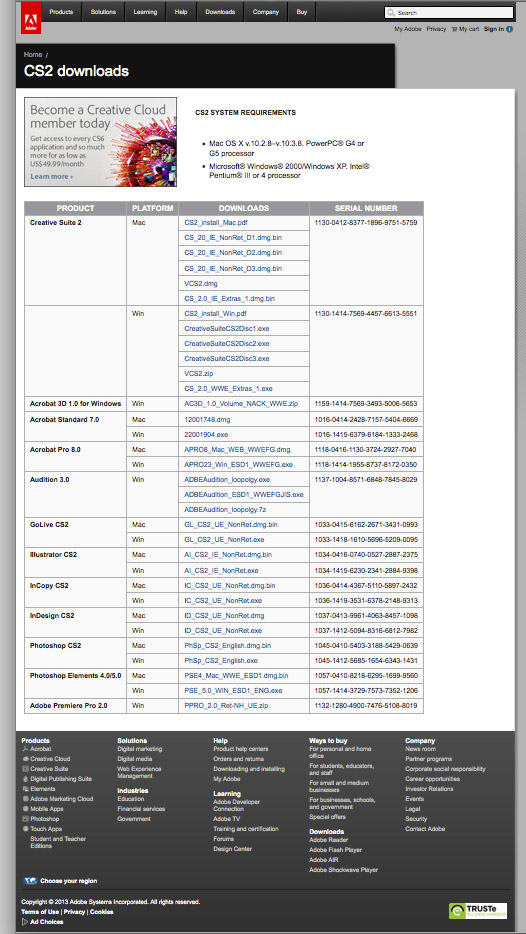This screenshot has width=526, height=934.
Task: Focus the Search input field
Action: (x=449, y=13)
